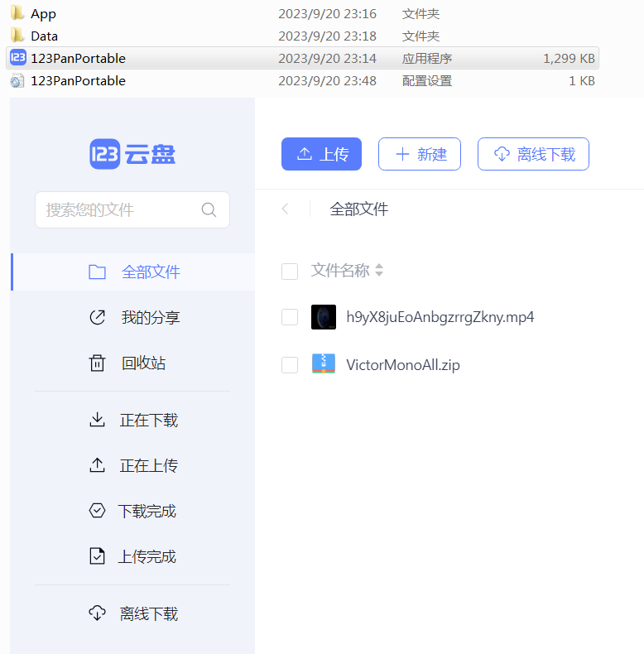This screenshot has width=644, height=654.
Task: Click the 离线下载 button in toolbar
Action: [533, 154]
